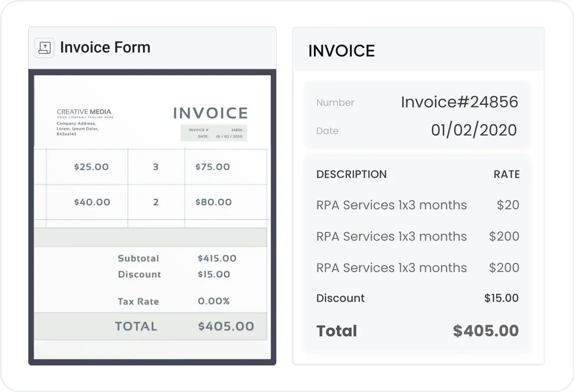574x392 pixels.
Task: Select the Number label in the extracted data
Action: (335, 102)
